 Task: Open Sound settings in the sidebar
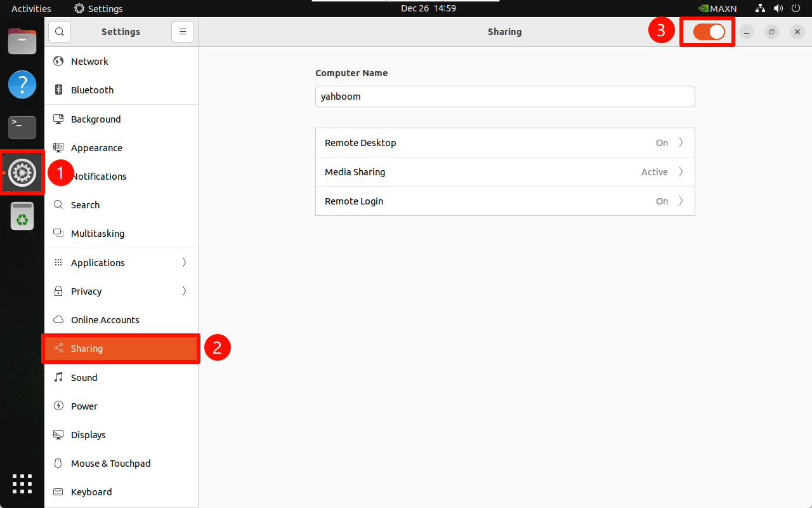(85, 377)
